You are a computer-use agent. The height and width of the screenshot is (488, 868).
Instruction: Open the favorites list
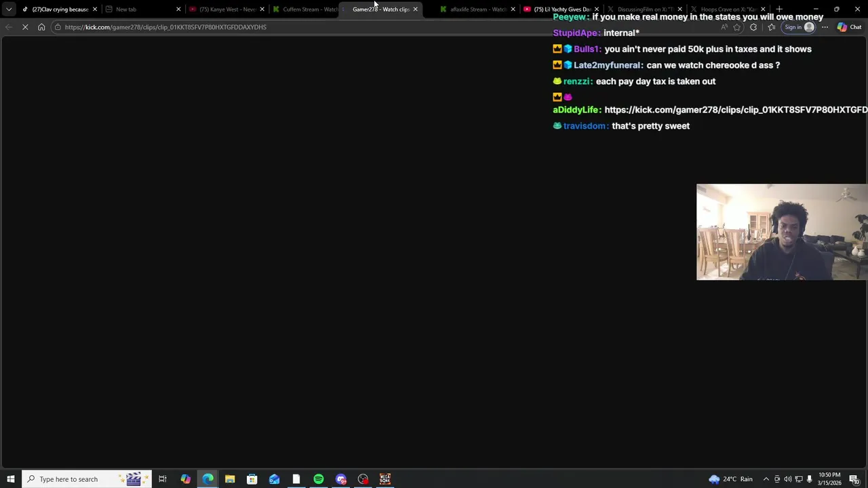click(x=772, y=27)
